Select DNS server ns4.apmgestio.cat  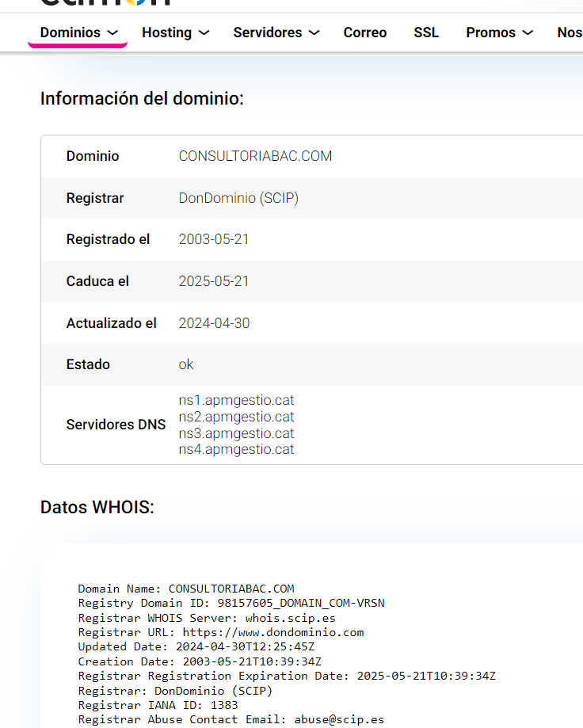coord(236,449)
